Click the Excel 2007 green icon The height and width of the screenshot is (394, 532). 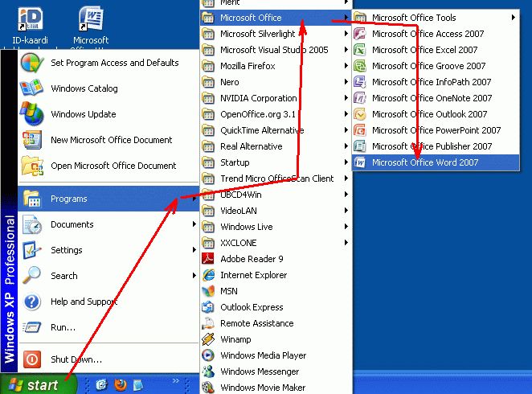[x=360, y=50]
